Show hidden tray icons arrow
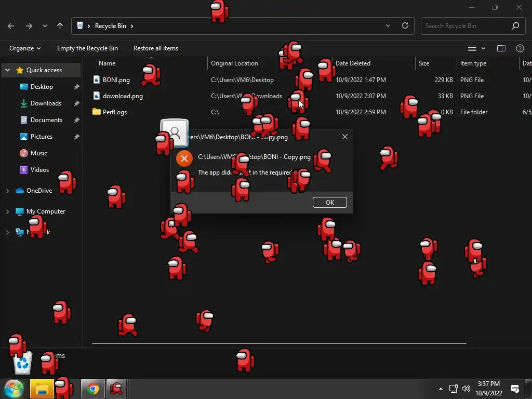 (x=441, y=389)
